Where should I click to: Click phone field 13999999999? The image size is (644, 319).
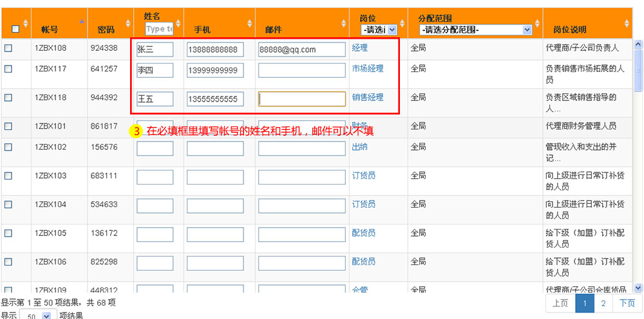pos(215,70)
